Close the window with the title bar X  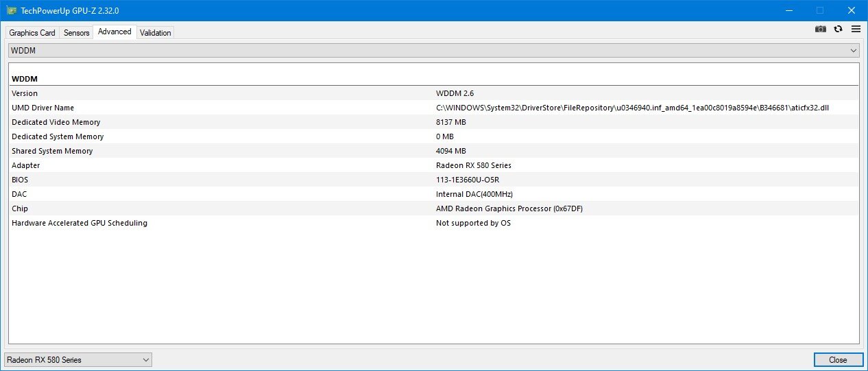pyautogui.click(x=851, y=10)
